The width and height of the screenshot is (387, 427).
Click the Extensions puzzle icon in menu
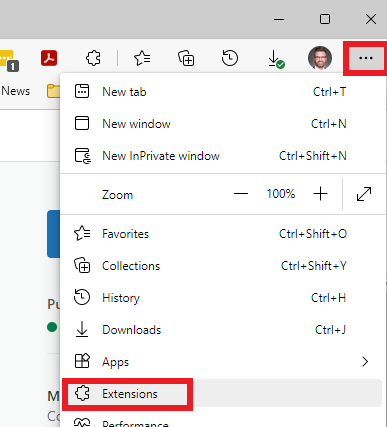click(82, 393)
